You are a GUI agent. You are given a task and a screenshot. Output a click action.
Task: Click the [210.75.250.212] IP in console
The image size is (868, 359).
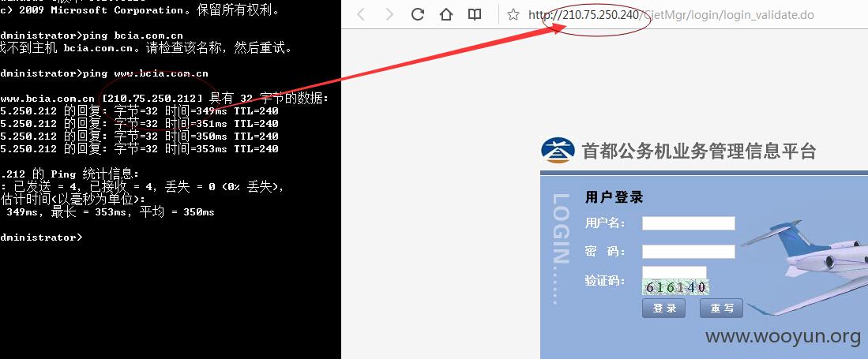(152, 99)
